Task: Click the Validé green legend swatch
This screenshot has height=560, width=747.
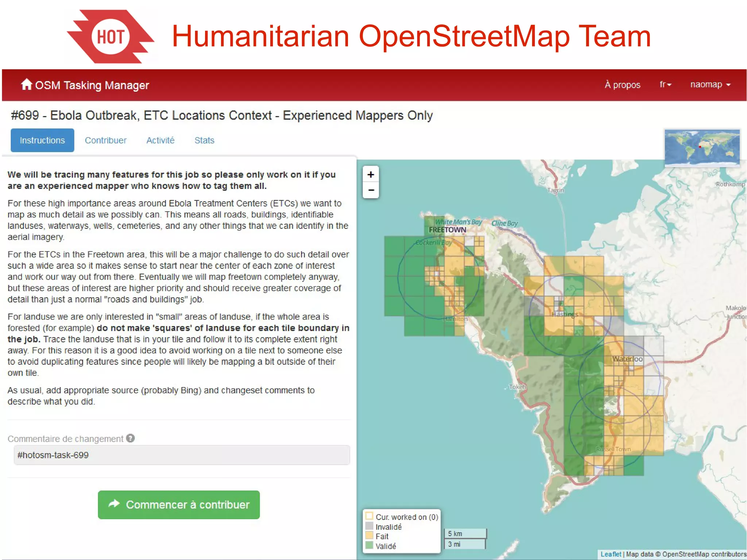Action: pos(369,545)
